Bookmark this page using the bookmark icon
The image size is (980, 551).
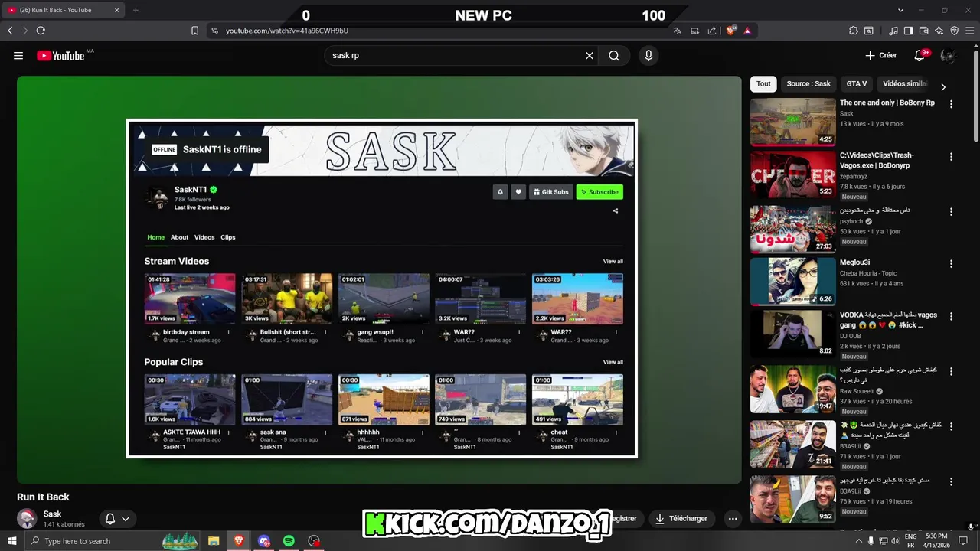(194, 31)
